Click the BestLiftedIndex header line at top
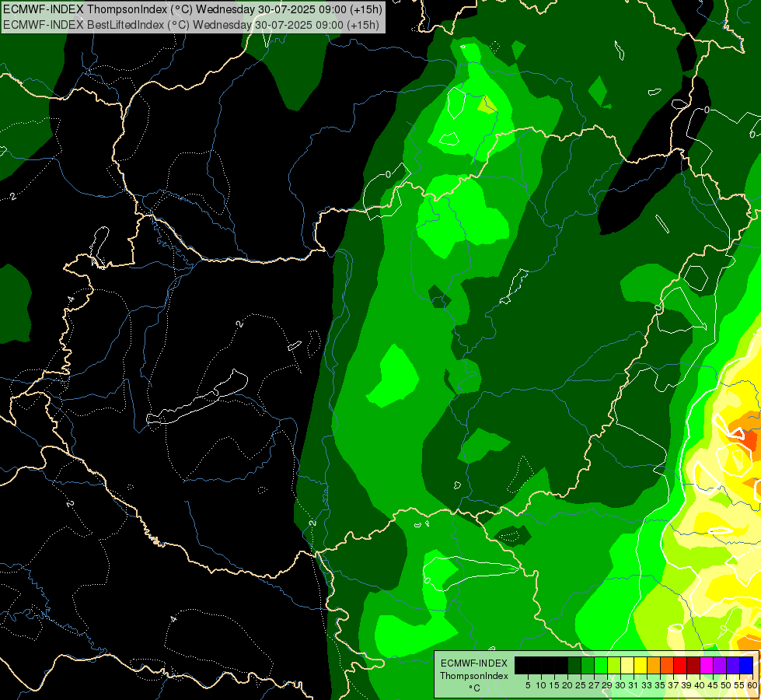 190,24
